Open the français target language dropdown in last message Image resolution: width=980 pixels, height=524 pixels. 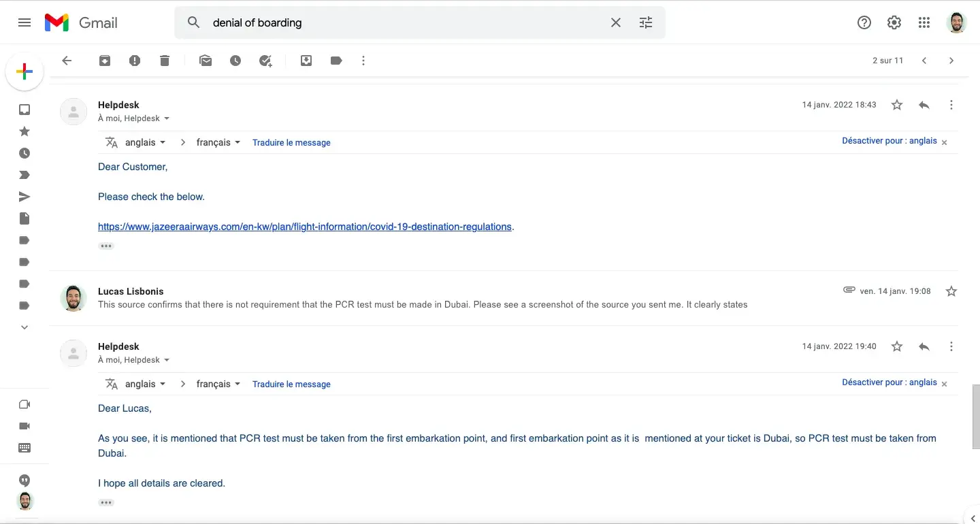[218, 384]
